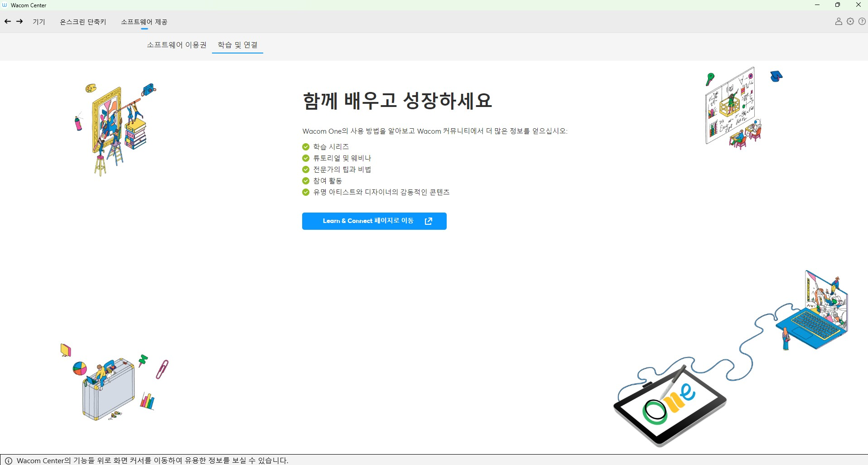This screenshot has height=465, width=868.
Task: Minimize the Wacom Center window
Action: 817,5
